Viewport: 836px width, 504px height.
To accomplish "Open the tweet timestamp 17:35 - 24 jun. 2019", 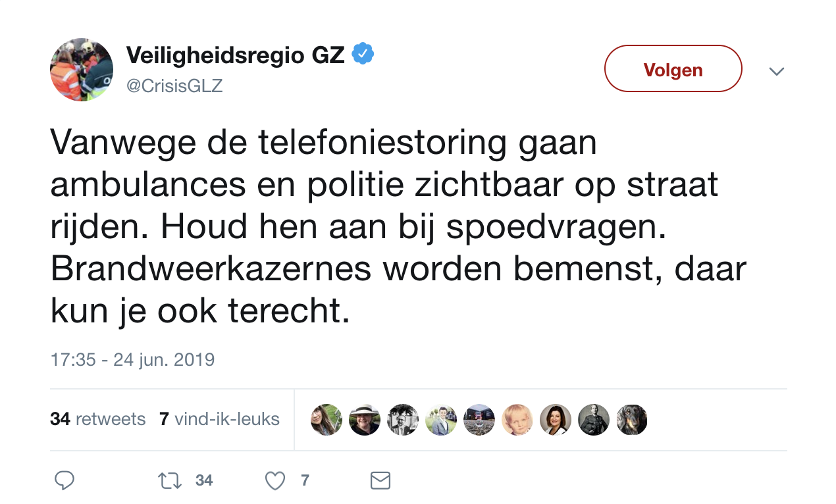I will [132, 360].
